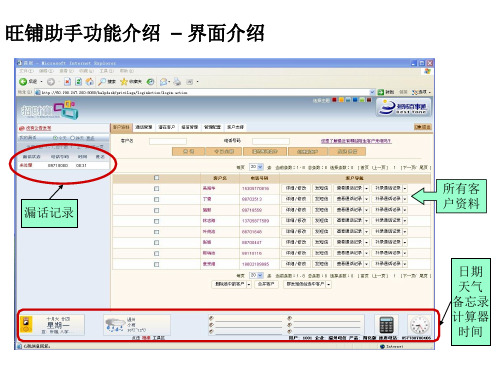Screen dimensions: 500x375
Task: Open the File menu in browser menu bar
Action: [26, 71]
